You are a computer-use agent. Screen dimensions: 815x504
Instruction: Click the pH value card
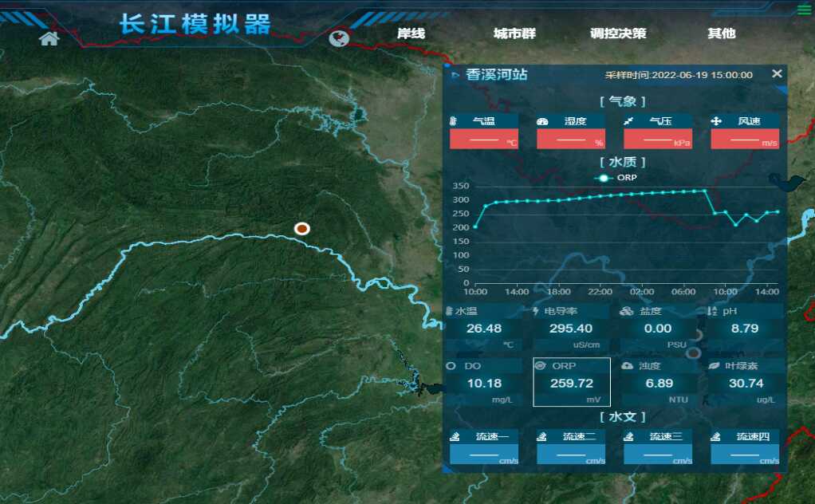tap(744, 328)
